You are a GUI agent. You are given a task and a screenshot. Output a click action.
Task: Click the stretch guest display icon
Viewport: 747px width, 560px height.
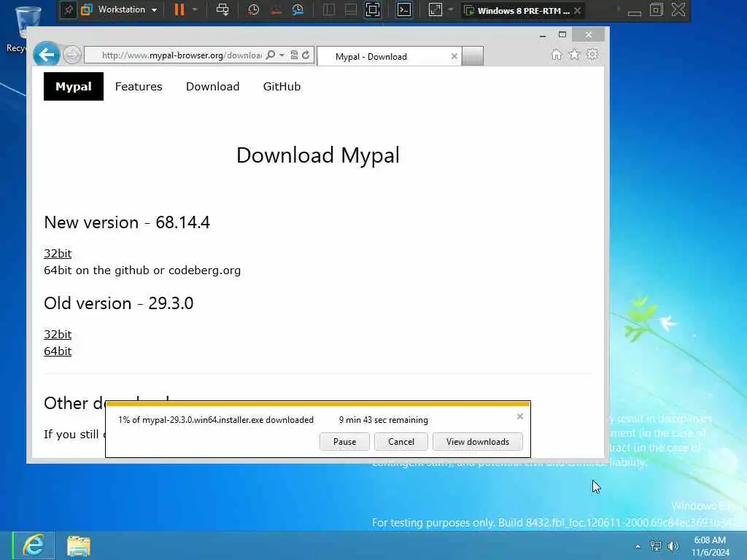436,10
